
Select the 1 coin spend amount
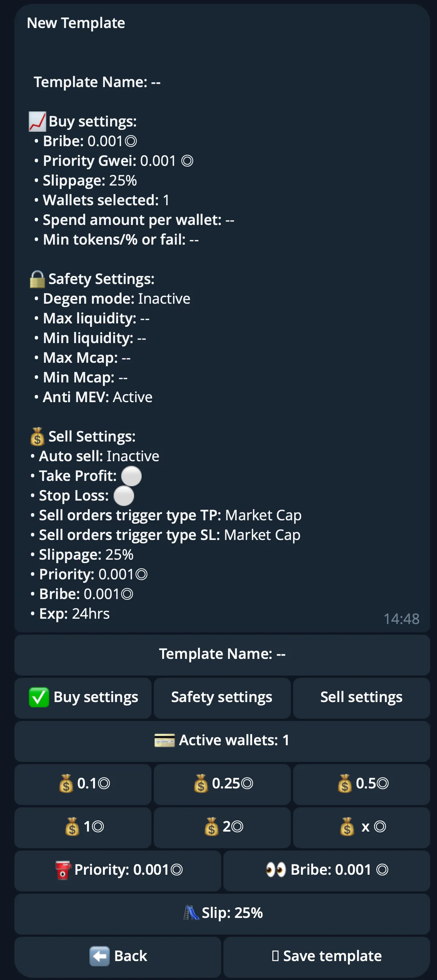click(83, 827)
